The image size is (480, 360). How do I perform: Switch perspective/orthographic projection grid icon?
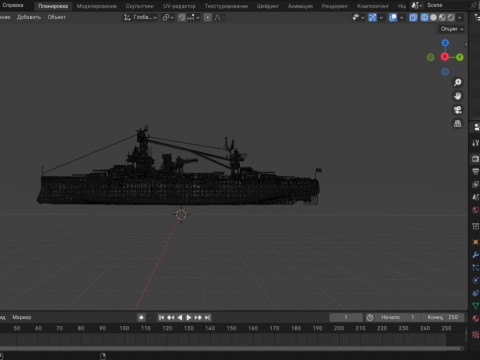point(458,123)
